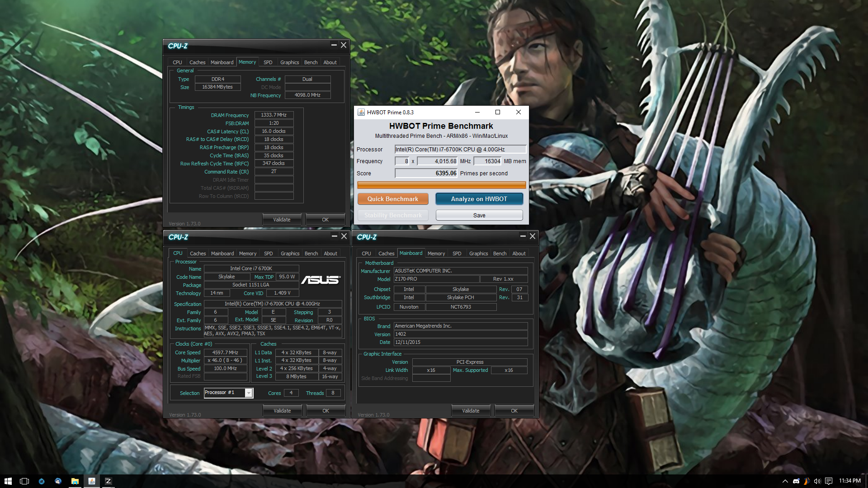Open Bench tab in bottom-left CPU-Z window
The image size is (868, 488).
click(x=311, y=253)
